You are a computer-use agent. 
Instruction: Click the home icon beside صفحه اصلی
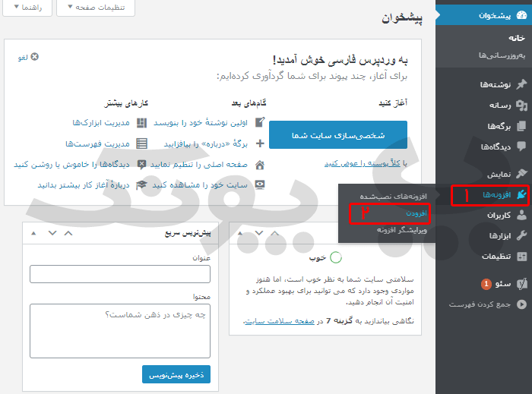(260, 165)
